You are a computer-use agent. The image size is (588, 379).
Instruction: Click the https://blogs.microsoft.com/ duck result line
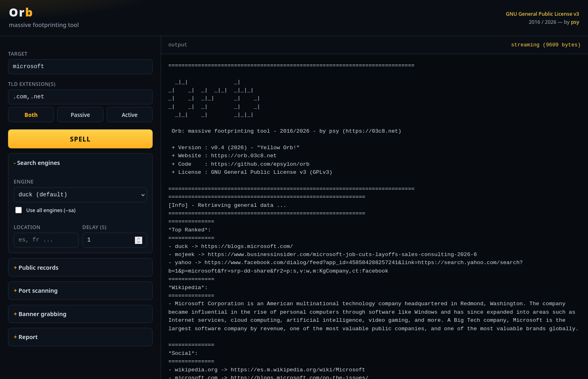(230, 246)
